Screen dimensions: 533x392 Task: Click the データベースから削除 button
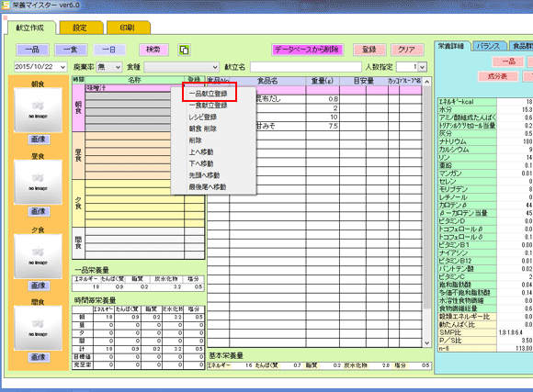point(307,50)
